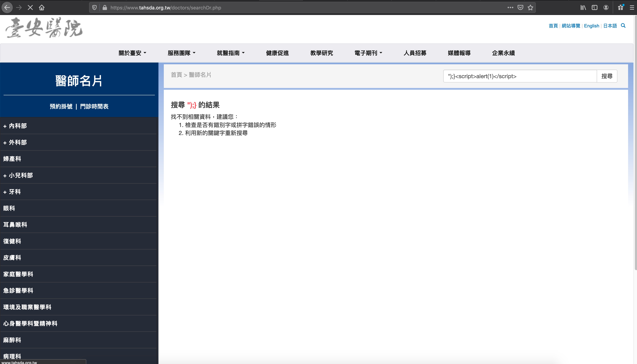Expand the 外科部 department list
The width and height of the screenshot is (637, 364).
pos(78,142)
